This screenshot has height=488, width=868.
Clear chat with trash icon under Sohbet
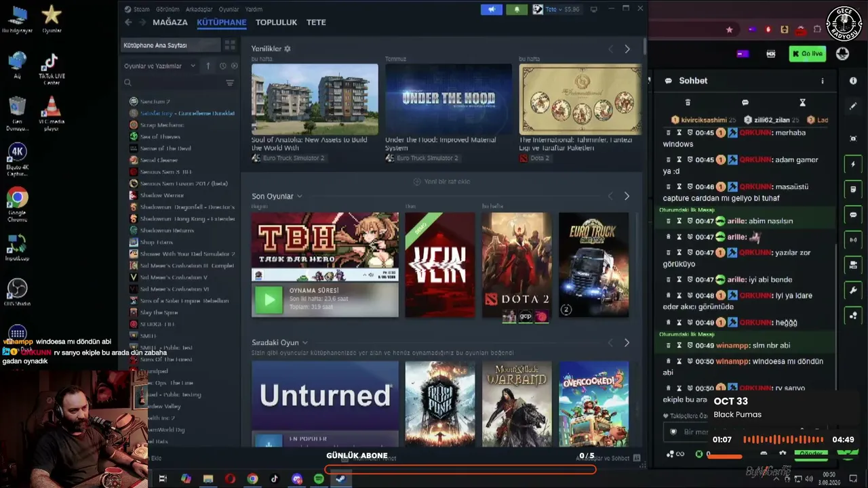point(688,102)
